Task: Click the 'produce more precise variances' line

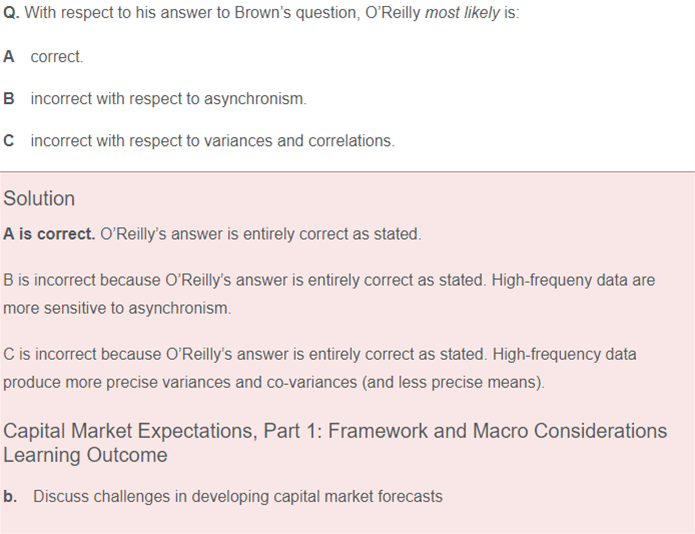Action: pyautogui.click(x=274, y=382)
